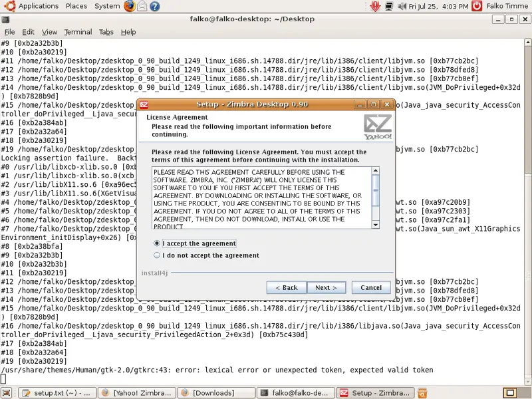
Task: Switch to falko@falko-desktop terminal taskbar item
Action: point(296,393)
